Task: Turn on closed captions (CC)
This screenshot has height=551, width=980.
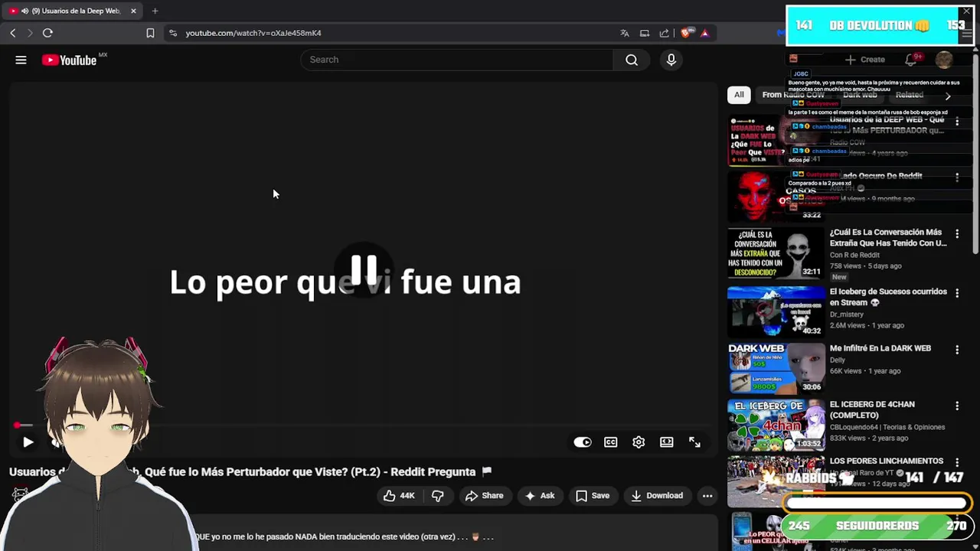Action: pyautogui.click(x=611, y=442)
